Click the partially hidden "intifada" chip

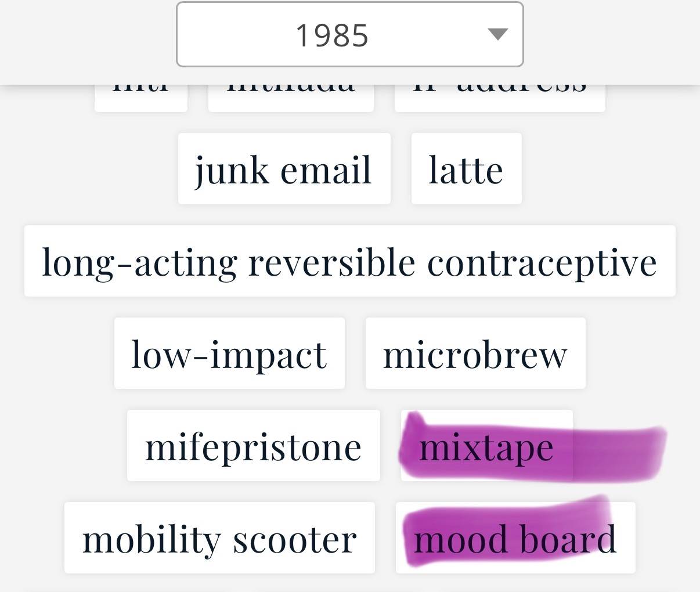tap(291, 99)
